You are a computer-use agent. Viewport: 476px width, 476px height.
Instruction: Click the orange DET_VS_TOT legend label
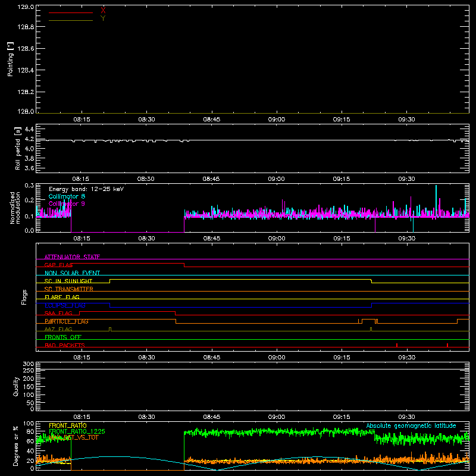click(x=74, y=437)
